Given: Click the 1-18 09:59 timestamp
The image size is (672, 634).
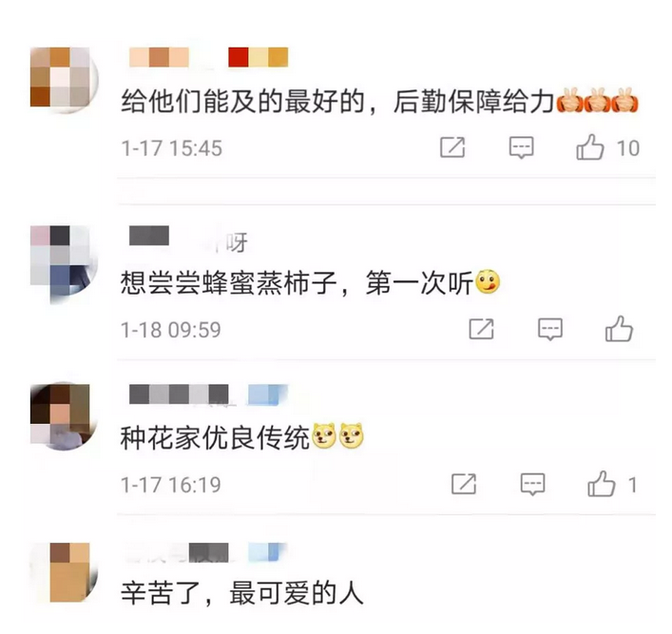Looking at the screenshot, I should 171,330.
